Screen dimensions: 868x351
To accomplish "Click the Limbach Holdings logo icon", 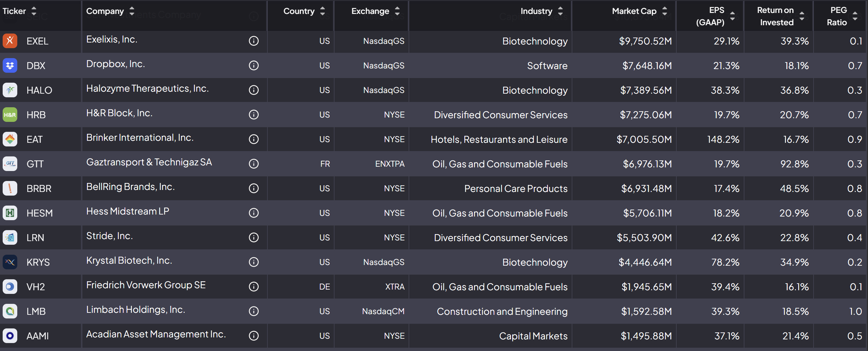I will pyautogui.click(x=10, y=311).
